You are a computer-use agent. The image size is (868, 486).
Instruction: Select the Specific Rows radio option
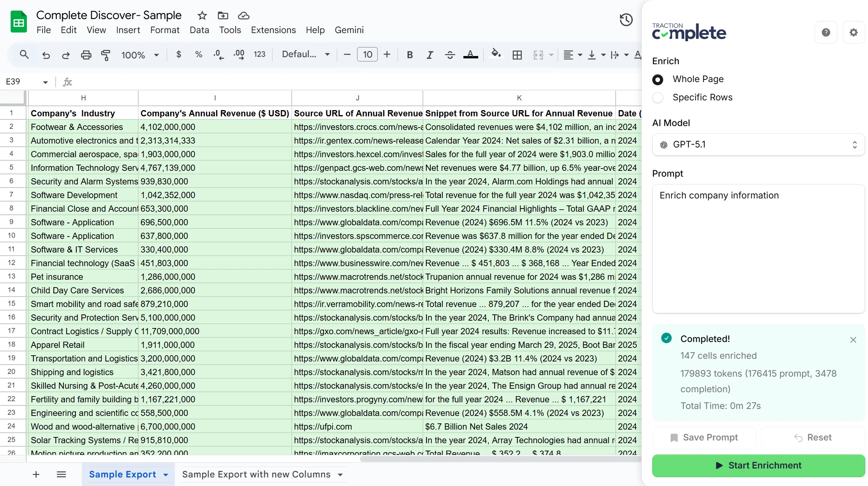658,98
